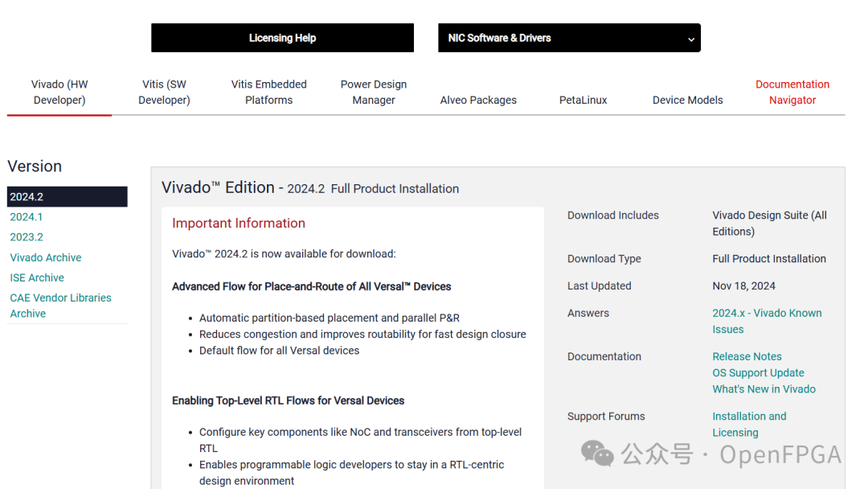Switch to the Vivado (HW Developer) tab
The width and height of the screenshot is (868, 489).
tap(59, 92)
